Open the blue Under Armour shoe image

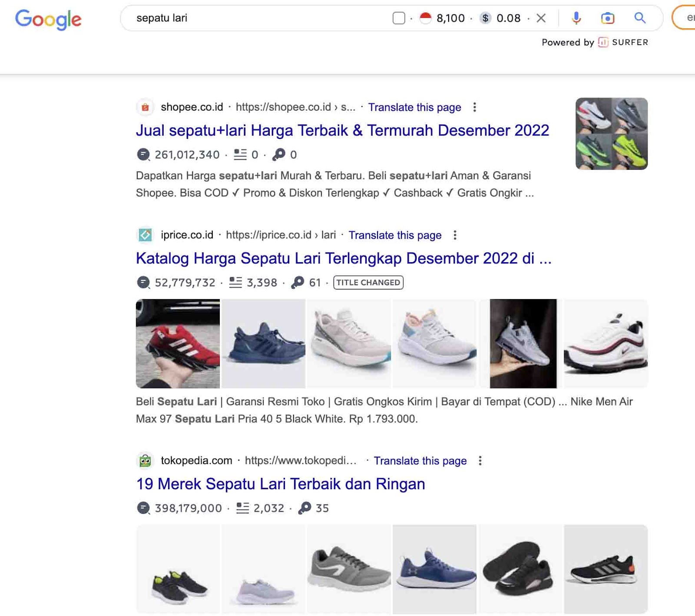(x=434, y=569)
